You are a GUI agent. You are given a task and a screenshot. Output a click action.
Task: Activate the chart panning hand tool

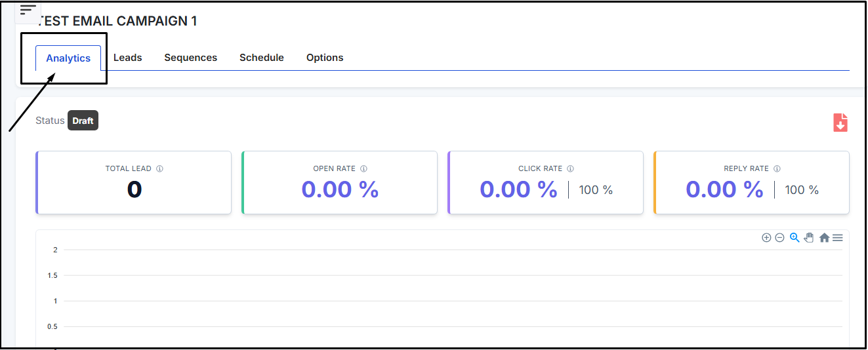[x=808, y=238]
